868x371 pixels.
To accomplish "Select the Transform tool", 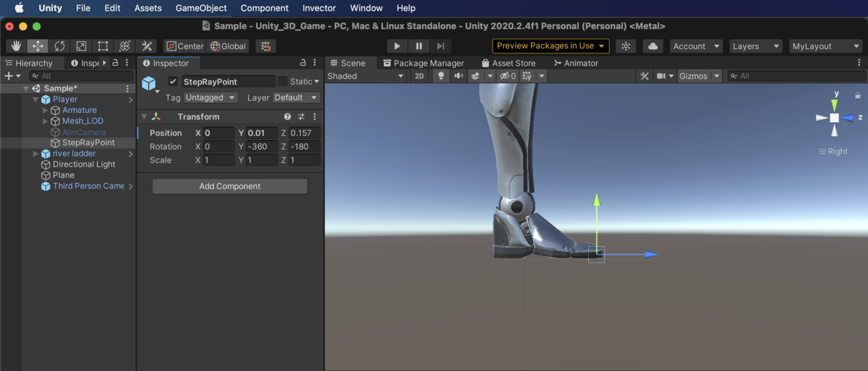I will point(124,46).
